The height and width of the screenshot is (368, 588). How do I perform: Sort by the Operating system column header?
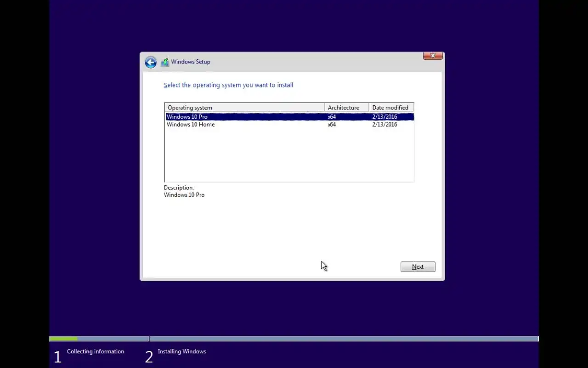point(244,108)
